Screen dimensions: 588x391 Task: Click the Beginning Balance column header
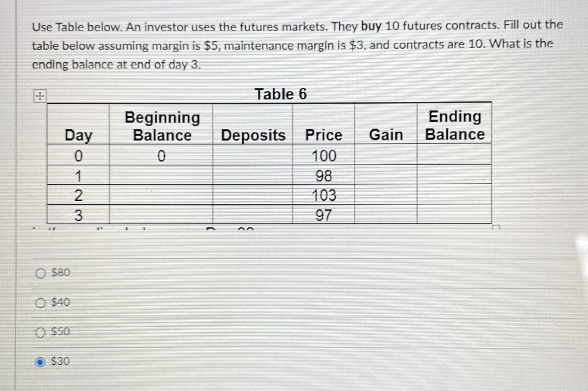[x=162, y=126]
